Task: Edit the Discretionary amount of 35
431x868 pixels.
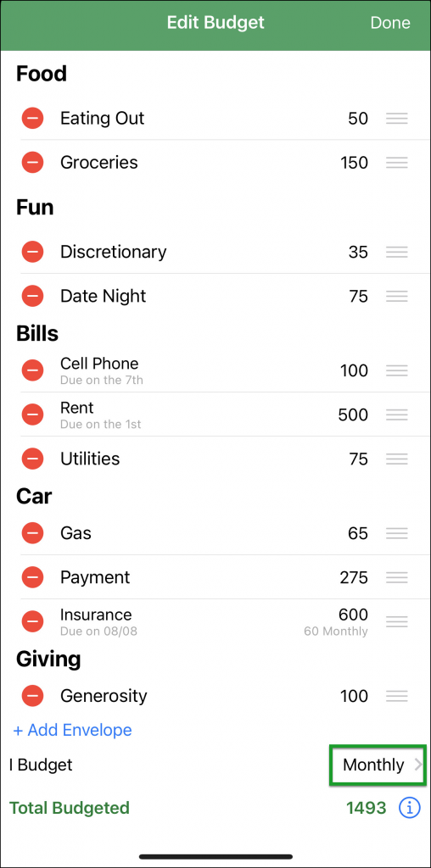Action: point(358,252)
